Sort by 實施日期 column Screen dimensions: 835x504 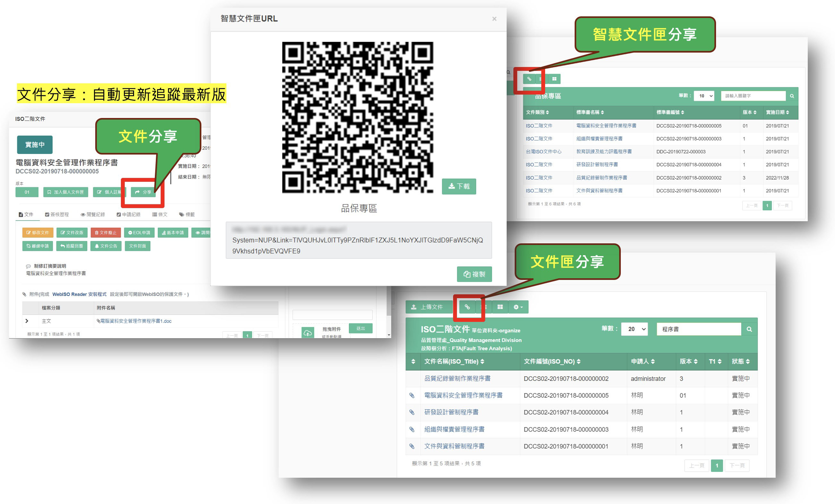(777, 112)
